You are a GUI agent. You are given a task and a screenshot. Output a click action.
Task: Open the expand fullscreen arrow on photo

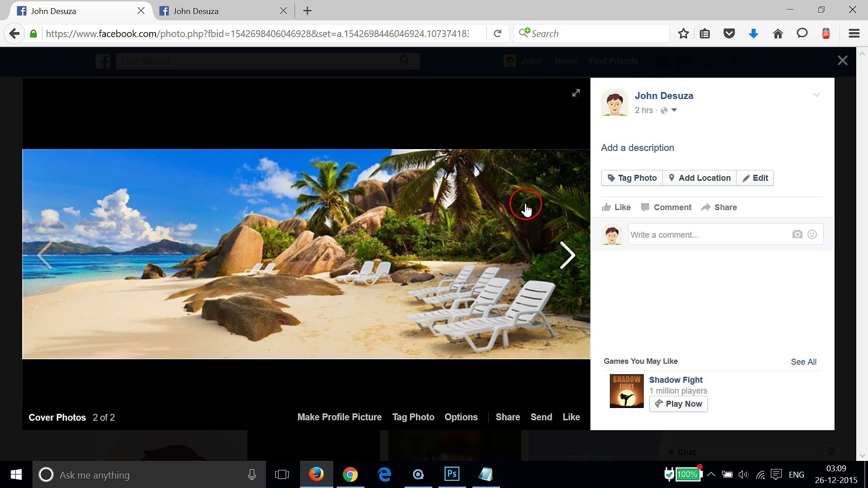(x=576, y=93)
